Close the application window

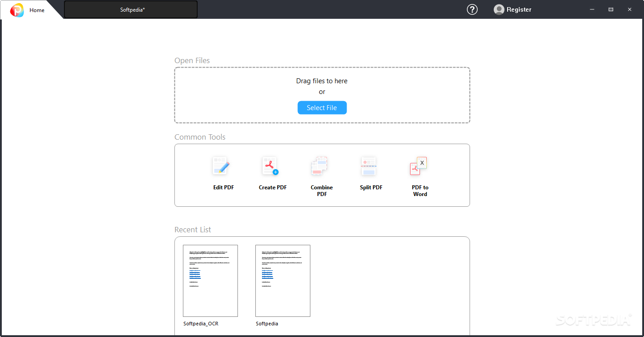click(630, 9)
